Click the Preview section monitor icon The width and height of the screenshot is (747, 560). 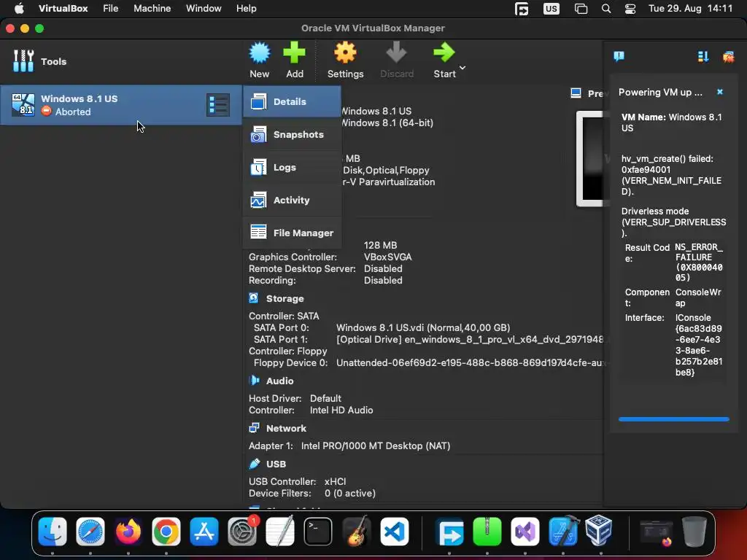pos(576,93)
